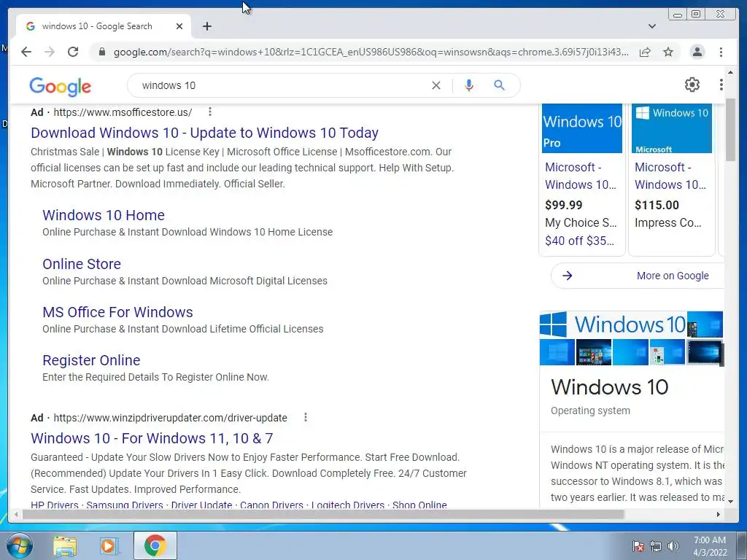Open the Online Store sitelink
This screenshot has height=560, width=747.
coord(82,264)
